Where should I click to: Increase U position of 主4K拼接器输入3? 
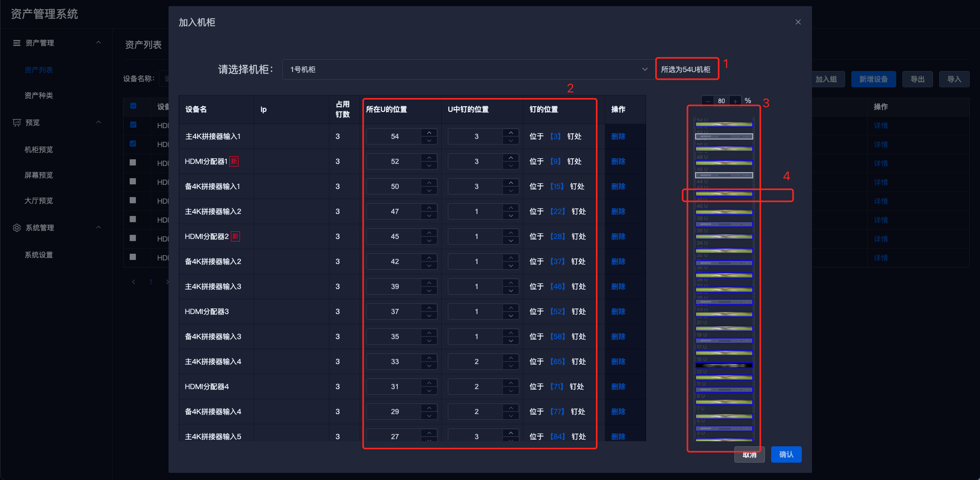[x=429, y=283]
